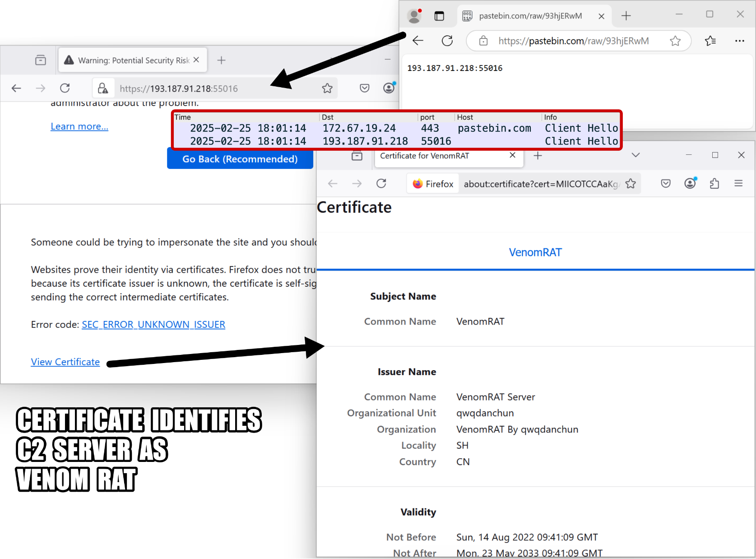The width and height of the screenshot is (756, 559).
Task: Click Organization value VenomRAT By qwqdanchun
Action: 517,430
